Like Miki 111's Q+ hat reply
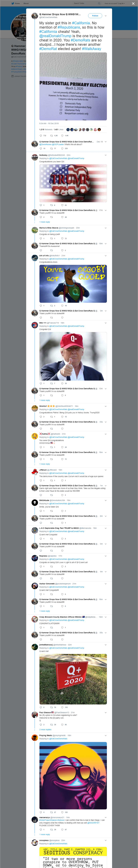 [62, 383]
